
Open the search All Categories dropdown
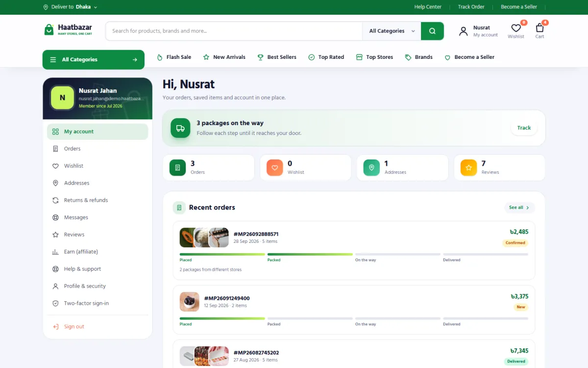point(392,31)
